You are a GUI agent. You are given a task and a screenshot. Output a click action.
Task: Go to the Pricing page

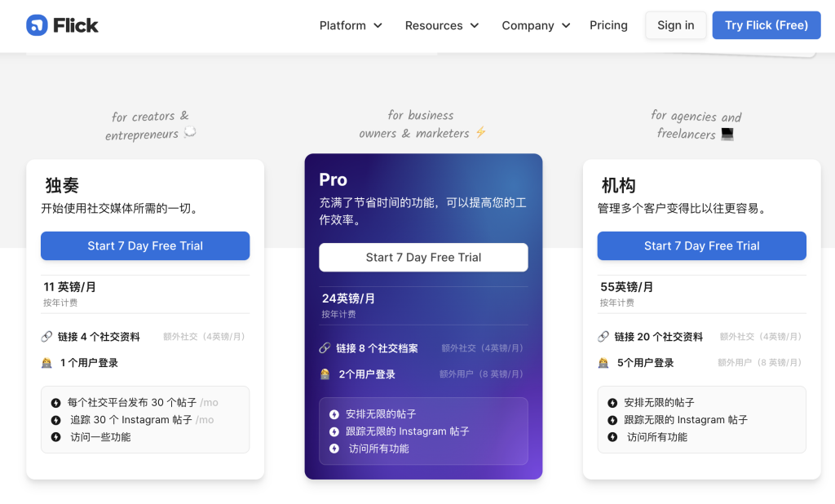tap(608, 25)
